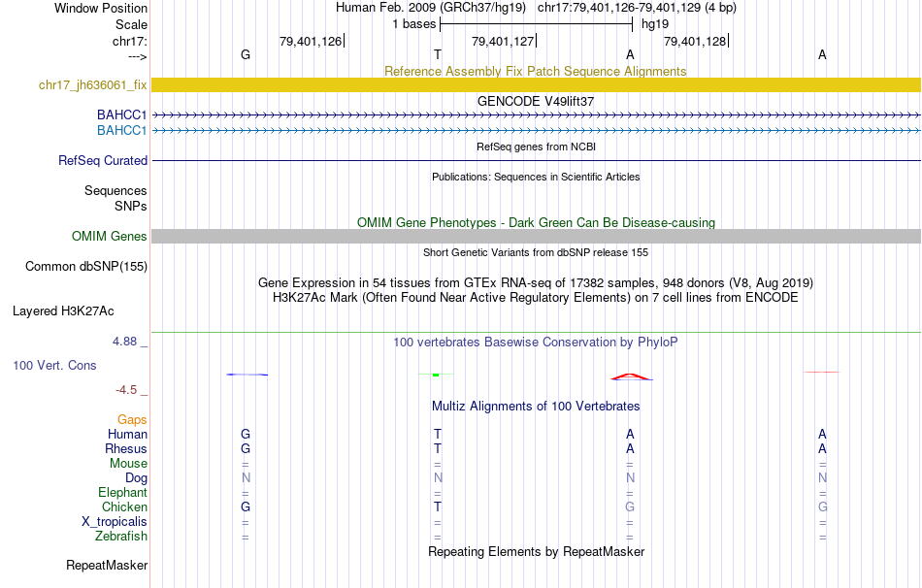Open Publications: Sequences in Scientific Articles title

click(x=536, y=177)
